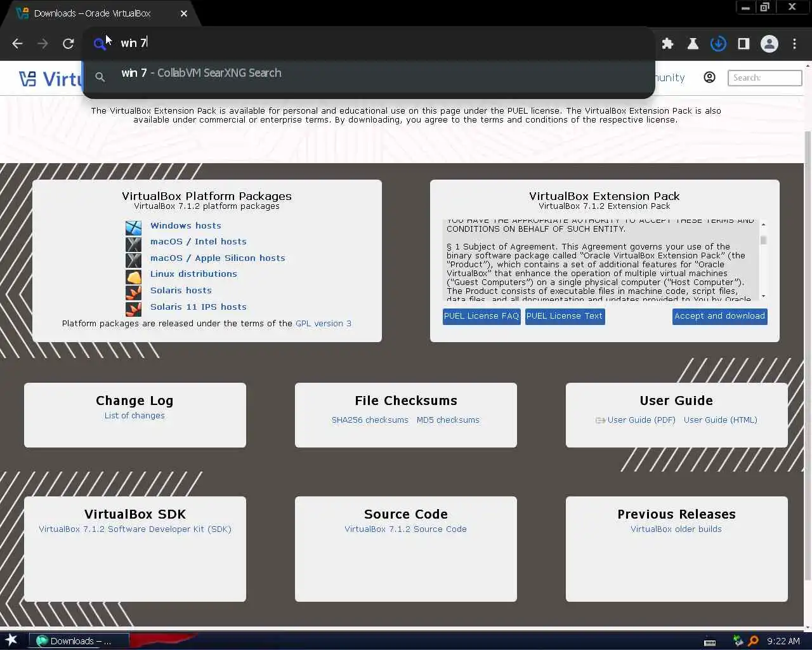The width and height of the screenshot is (812, 650).
Task: Click the network tray icon
Action: [x=738, y=641]
